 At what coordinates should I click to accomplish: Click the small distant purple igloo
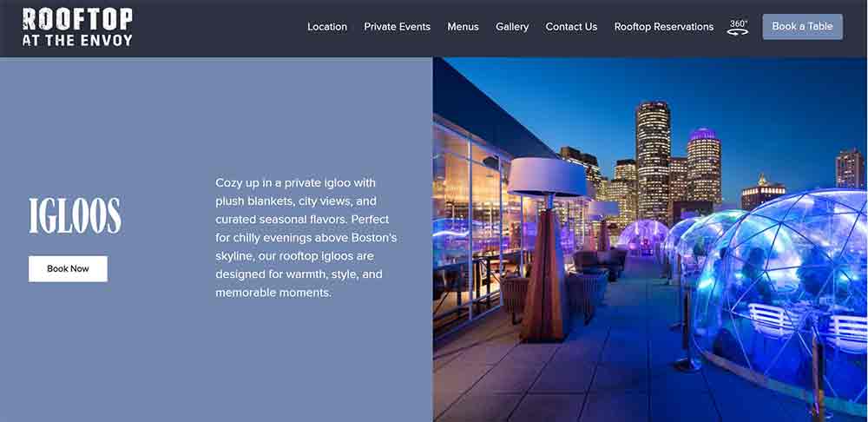pyautogui.click(x=642, y=235)
